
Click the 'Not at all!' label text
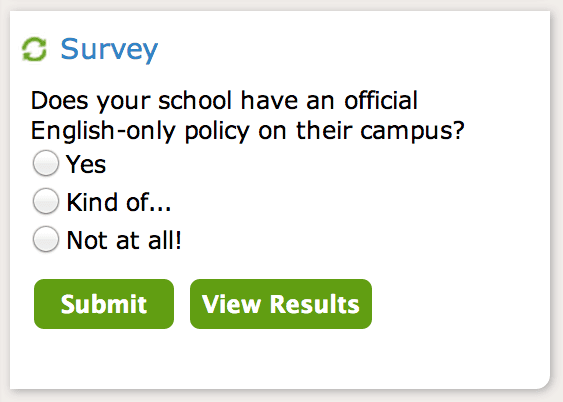pos(124,240)
